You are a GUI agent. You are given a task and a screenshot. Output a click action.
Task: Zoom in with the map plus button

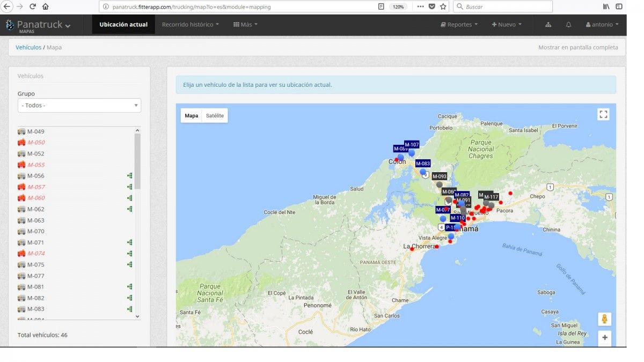click(604, 338)
